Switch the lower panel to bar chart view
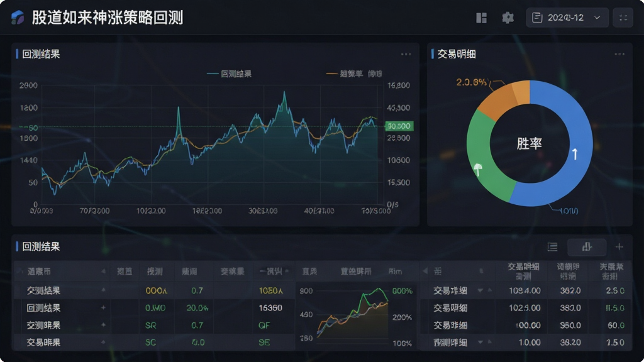This screenshot has height=362, width=644. click(x=587, y=246)
